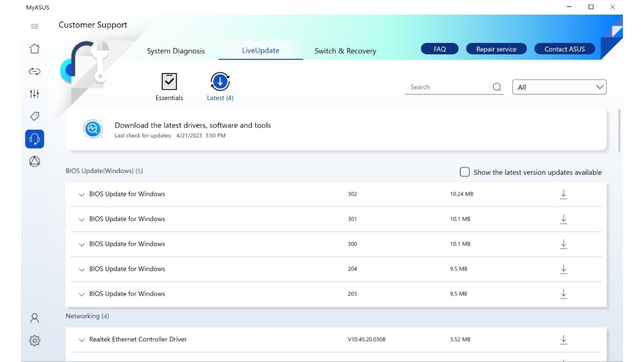
Task: Click the Networking (4) section heading
Action: coord(87,316)
